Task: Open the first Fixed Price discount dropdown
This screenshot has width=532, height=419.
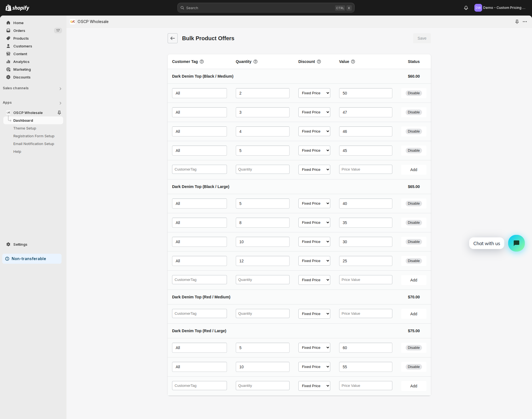Action: click(x=314, y=93)
